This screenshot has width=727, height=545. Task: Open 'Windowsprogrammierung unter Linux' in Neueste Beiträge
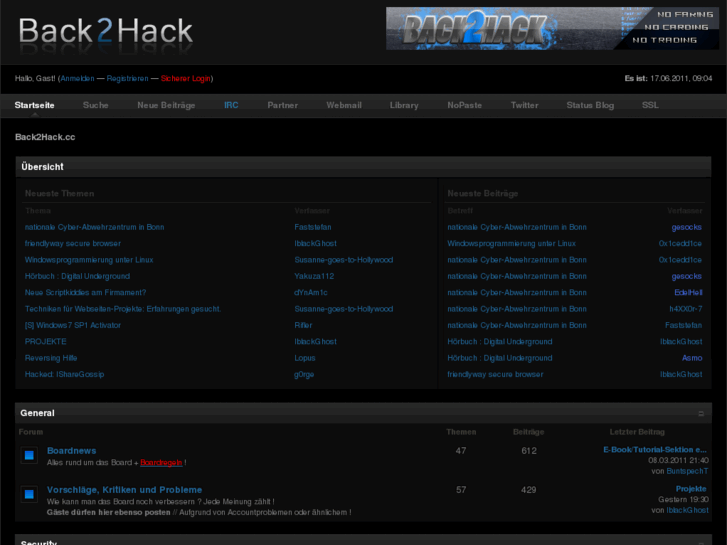511,244
